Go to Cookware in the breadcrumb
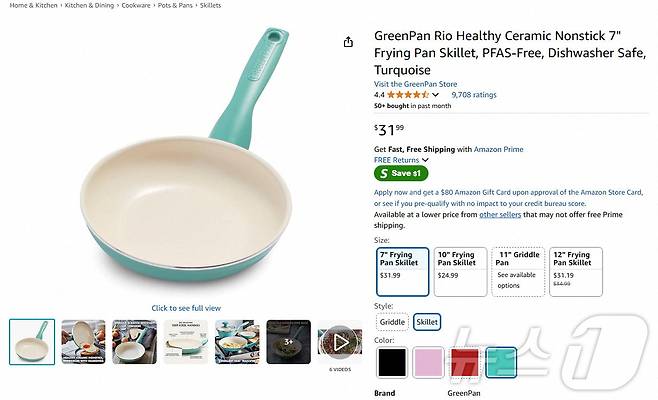The height and width of the screenshot is (400, 658). [136, 5]
